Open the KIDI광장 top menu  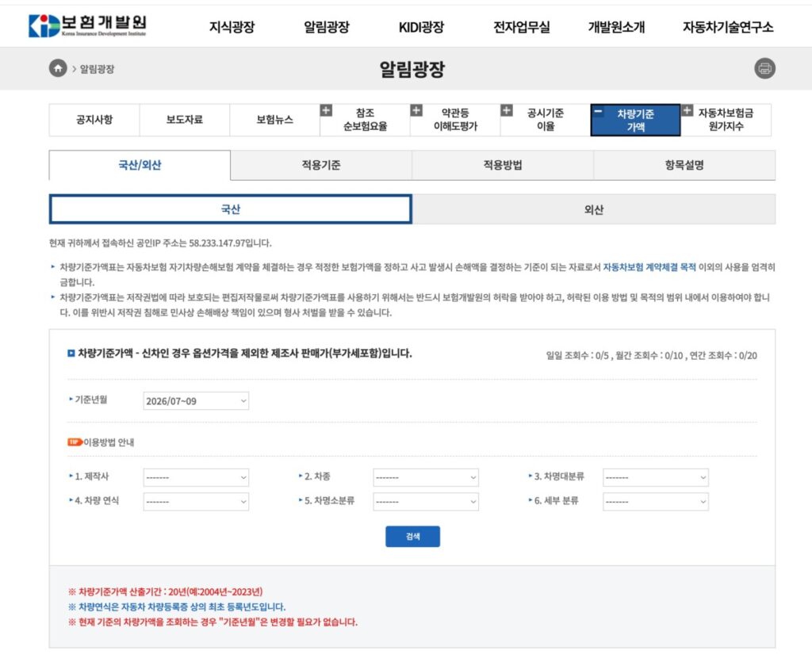[421, 27]
